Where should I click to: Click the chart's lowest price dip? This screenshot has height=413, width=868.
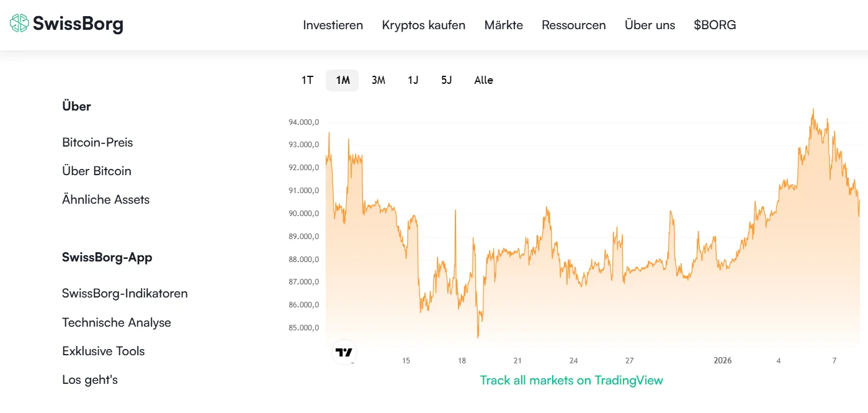coord(478,337)
